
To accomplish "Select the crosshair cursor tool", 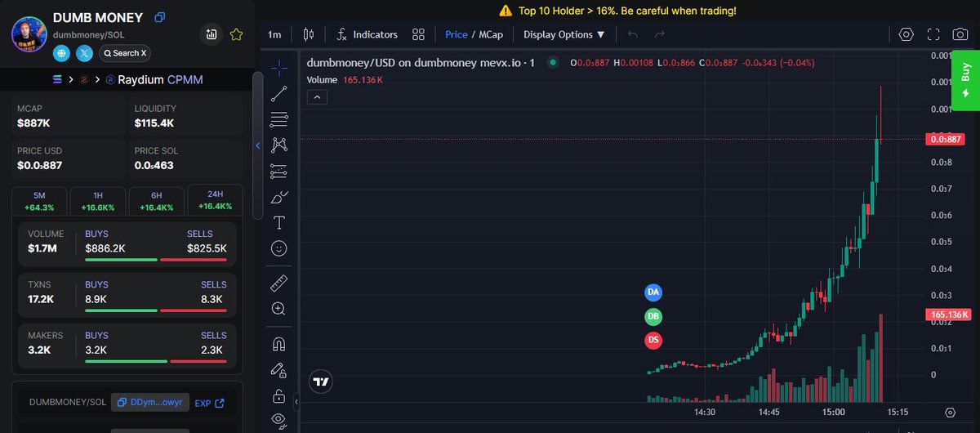I will pos(279,67).
